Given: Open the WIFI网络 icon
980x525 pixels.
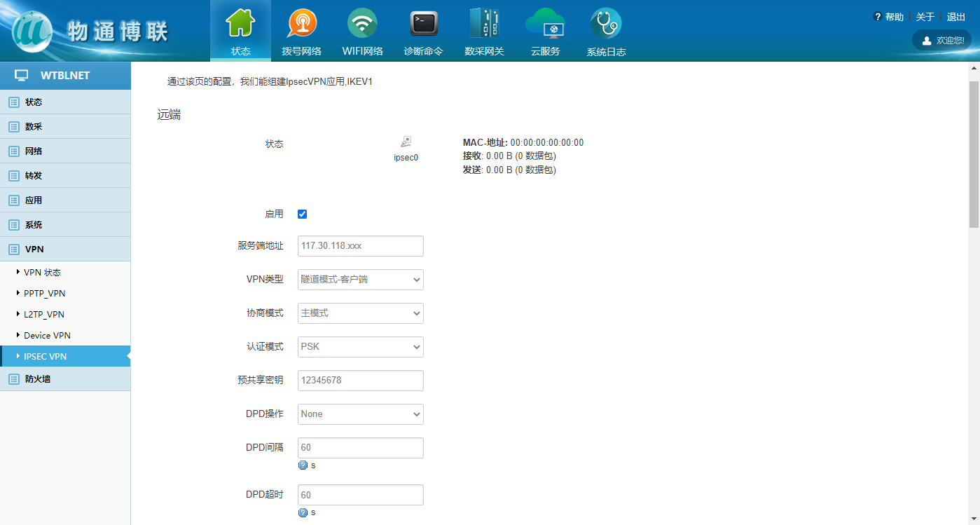Looking at the screenshot, I should [x=362, y=25].
